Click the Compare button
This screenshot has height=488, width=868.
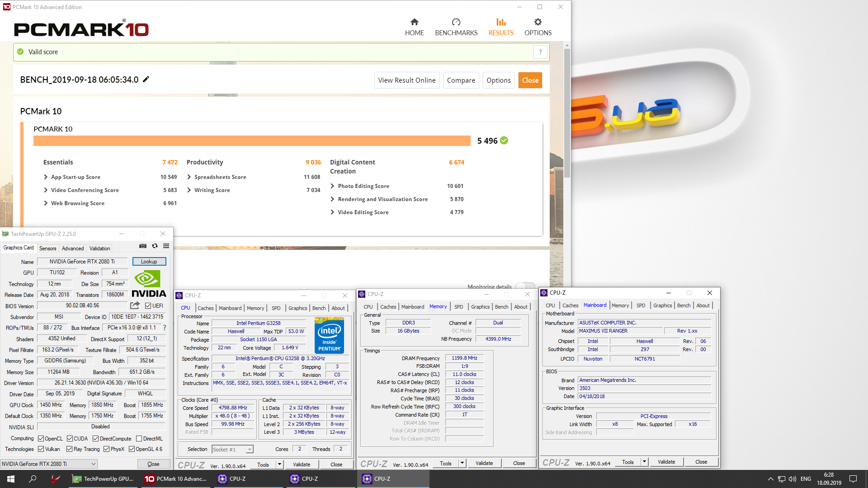[x=461, y=80]
